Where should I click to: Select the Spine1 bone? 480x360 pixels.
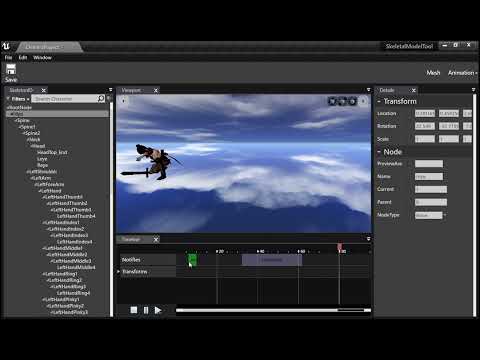pos(28,127)
